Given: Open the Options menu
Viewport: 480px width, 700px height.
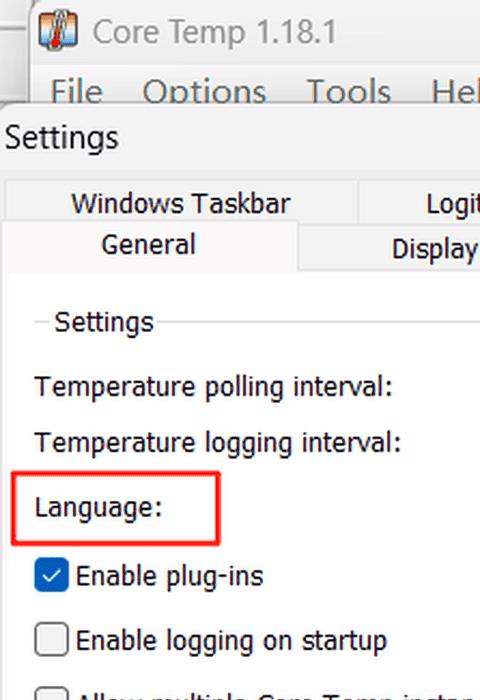Looking at the screenshot, I should [205, 91].
